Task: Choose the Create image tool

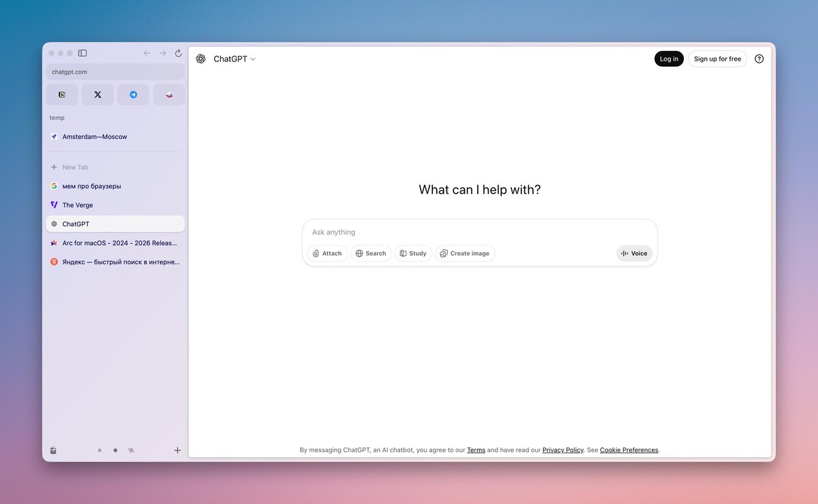Action: pos(465,253)
